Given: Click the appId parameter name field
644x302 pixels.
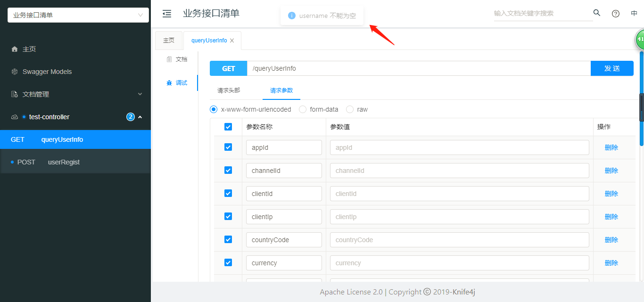Looking at the screenshot, I should coord(284,147).
